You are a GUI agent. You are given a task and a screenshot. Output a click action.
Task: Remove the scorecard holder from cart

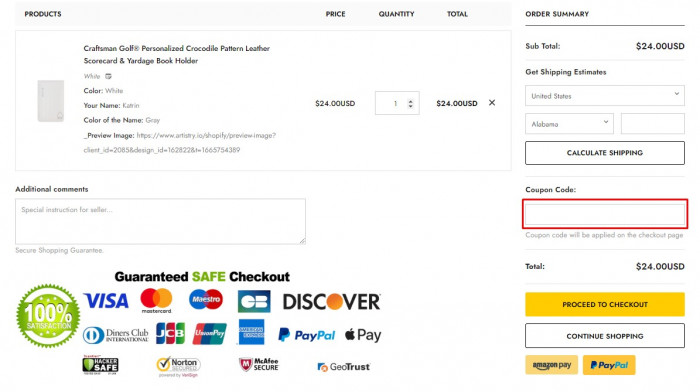(492, 103)
